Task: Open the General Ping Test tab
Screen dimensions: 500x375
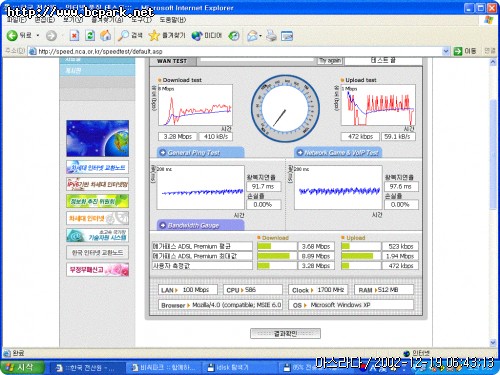Action: tap(200, 153)
